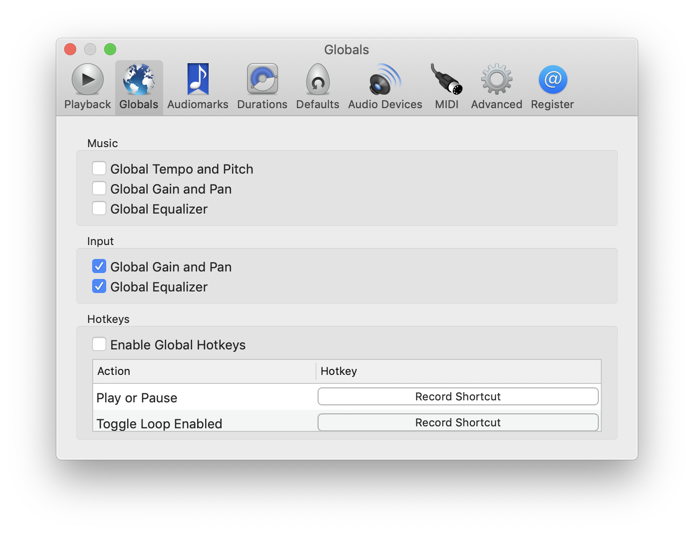
Task: Uncheck Input Global Gain and Pan
Action: click(x=99, y=267)
